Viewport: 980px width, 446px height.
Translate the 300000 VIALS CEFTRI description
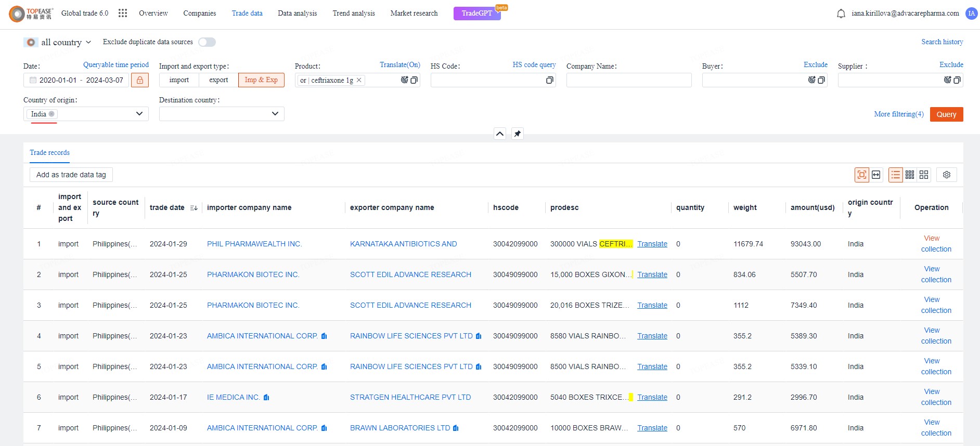[652, 244]
